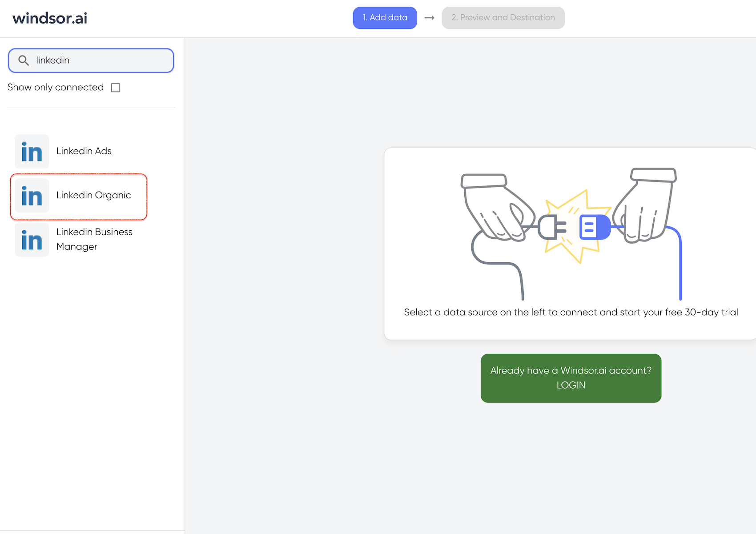Select the Linkedin Business Manager label
The height and width of the screenshot is (534, 756).
pos(94,239)
